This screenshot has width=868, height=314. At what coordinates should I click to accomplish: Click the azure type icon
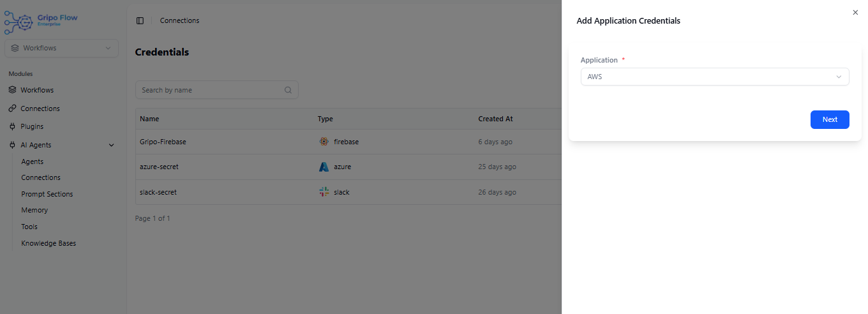click(324, 167)
